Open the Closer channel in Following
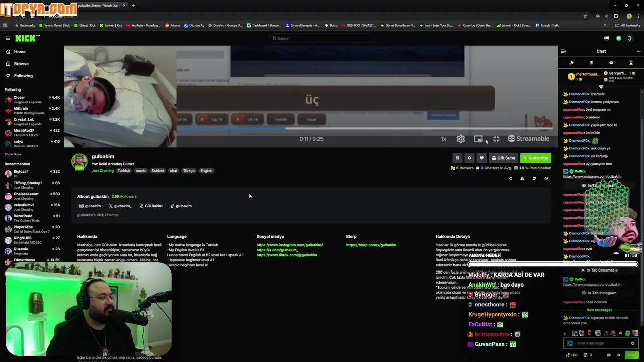 point(32,100)
